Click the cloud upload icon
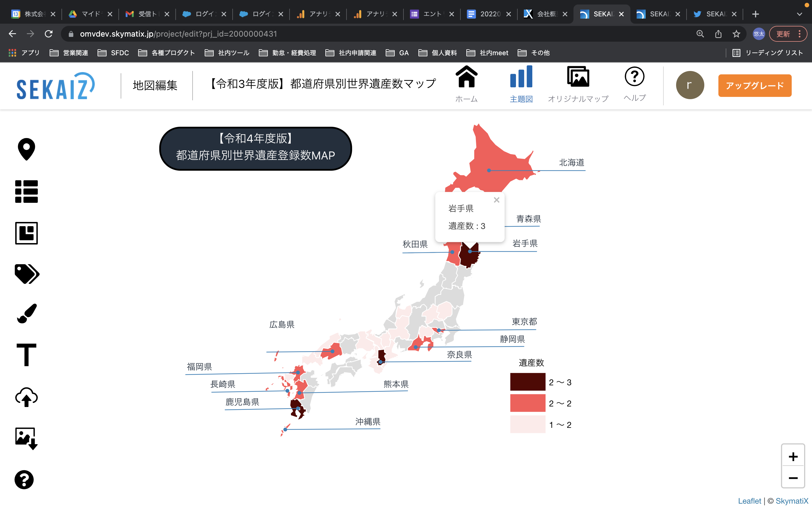Viewport: 812px width, 507px height. (26, 397)
